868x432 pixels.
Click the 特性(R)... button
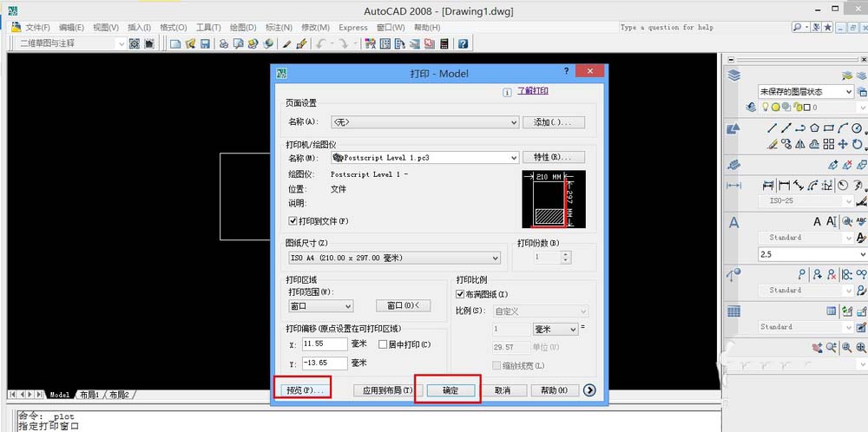pos(554,158)
